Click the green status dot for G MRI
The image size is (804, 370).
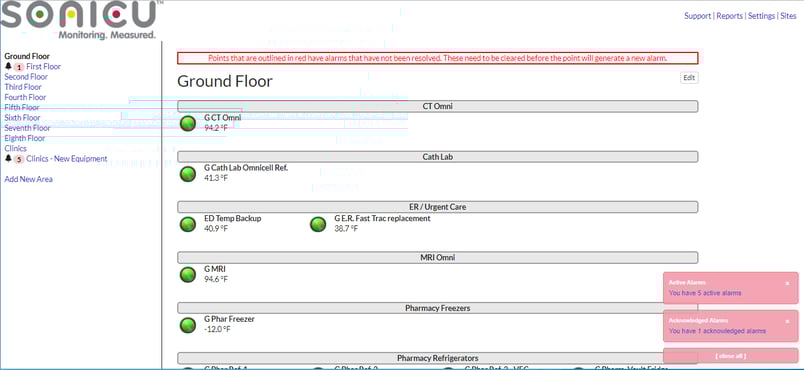[188, 275]
